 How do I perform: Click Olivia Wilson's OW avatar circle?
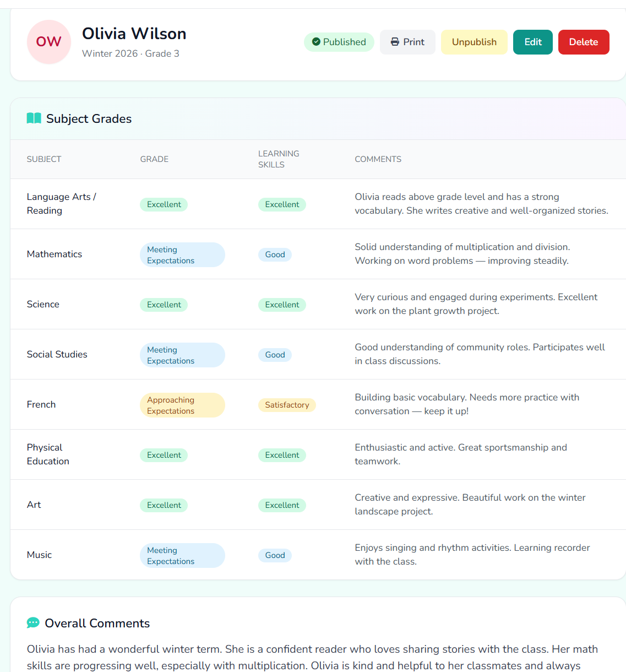click(x=49, y=42)
